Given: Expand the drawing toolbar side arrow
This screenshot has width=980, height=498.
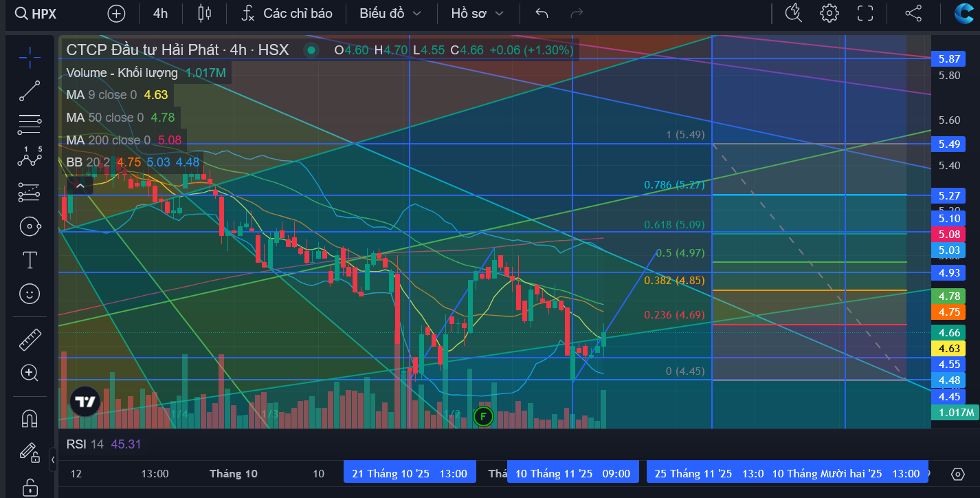Looking at the screenshot, I should [53, 459].
